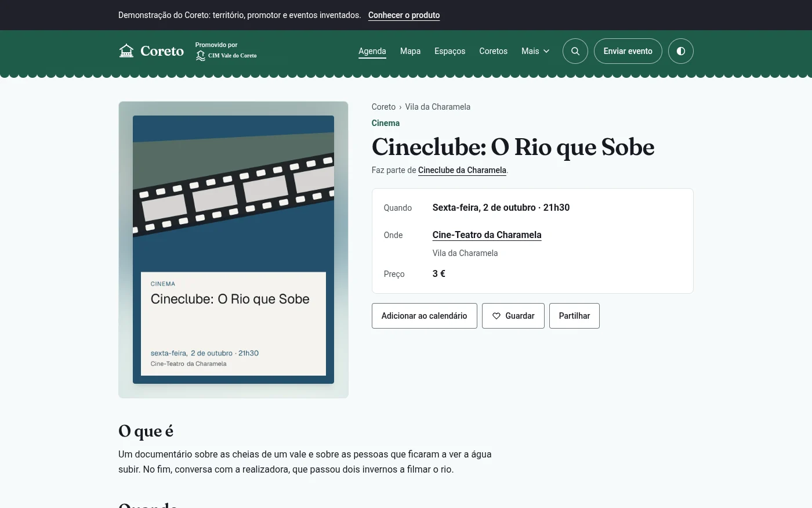Click the price value '3 €'
This screenshot has width=812, height=508.
click(x=439, y=273)
